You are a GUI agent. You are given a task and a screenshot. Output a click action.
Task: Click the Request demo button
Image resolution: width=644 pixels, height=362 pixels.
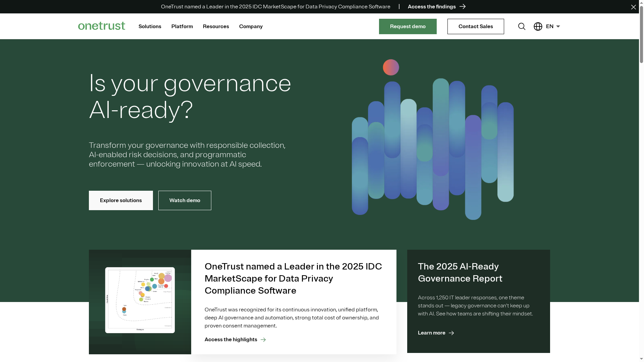pos(408,26)
